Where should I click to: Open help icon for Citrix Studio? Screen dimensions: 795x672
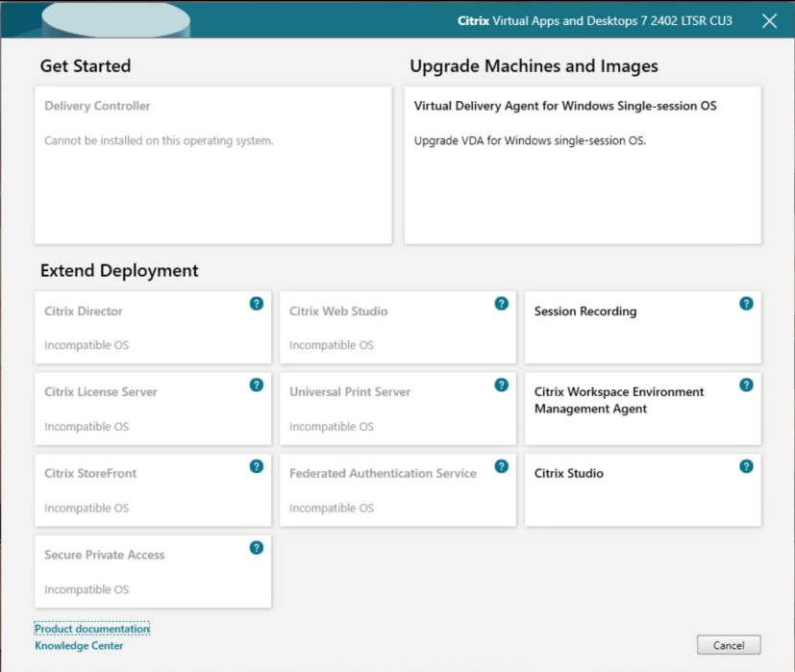[x=746, y=466]
